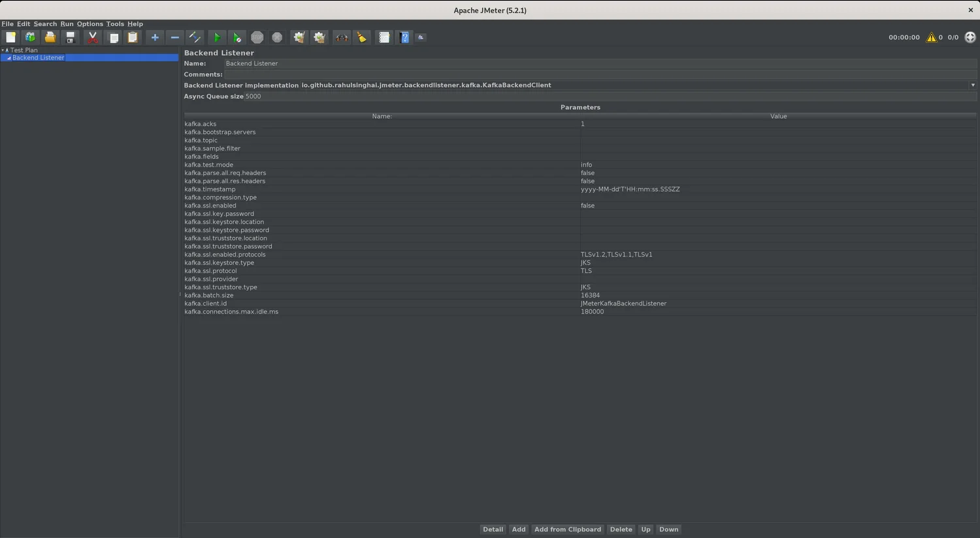This screenshot has height=538, width=980.
Task: Open the Templates dialog
Action: coord(30,37)
